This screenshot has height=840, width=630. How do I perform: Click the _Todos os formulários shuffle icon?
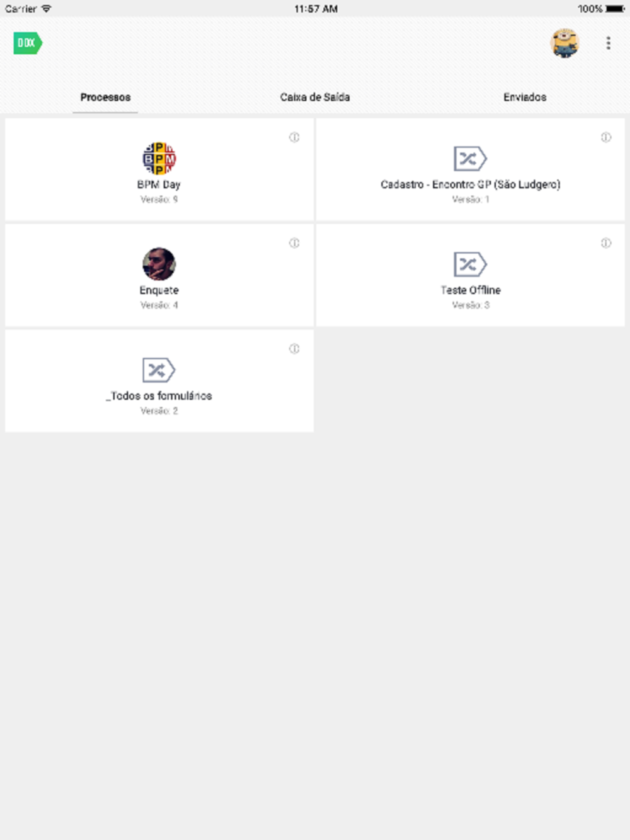159,370
